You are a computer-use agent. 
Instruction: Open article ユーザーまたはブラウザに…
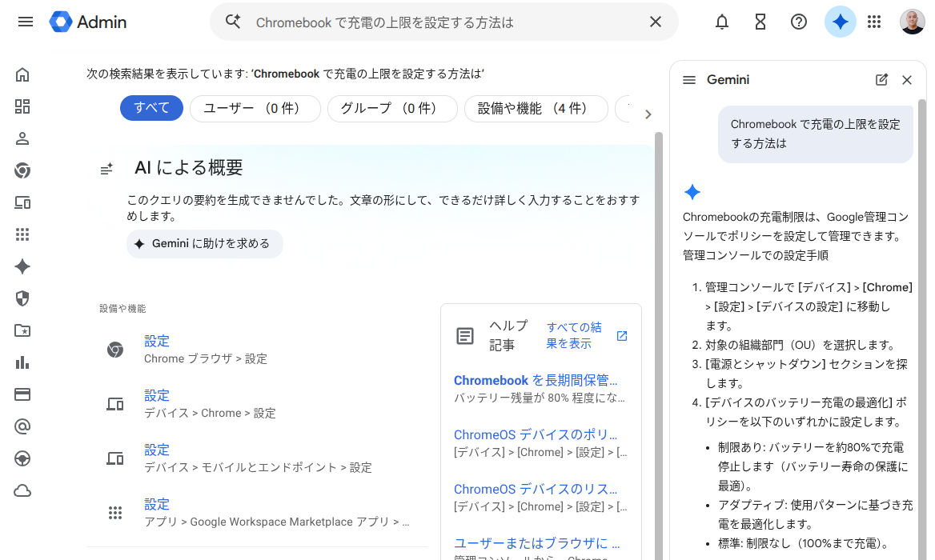536,542
